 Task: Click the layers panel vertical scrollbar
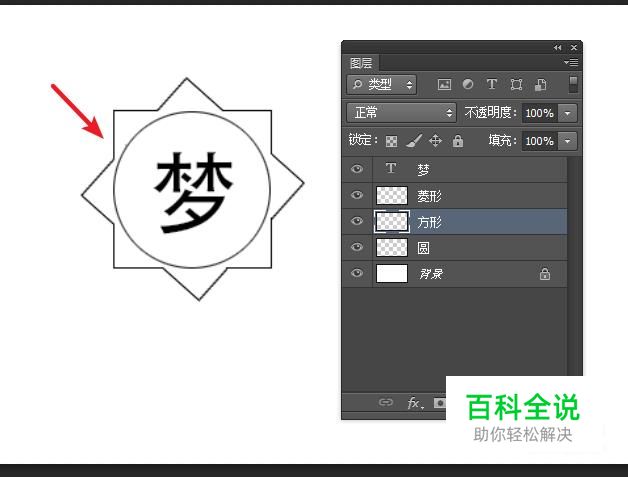tap(575, 266)
